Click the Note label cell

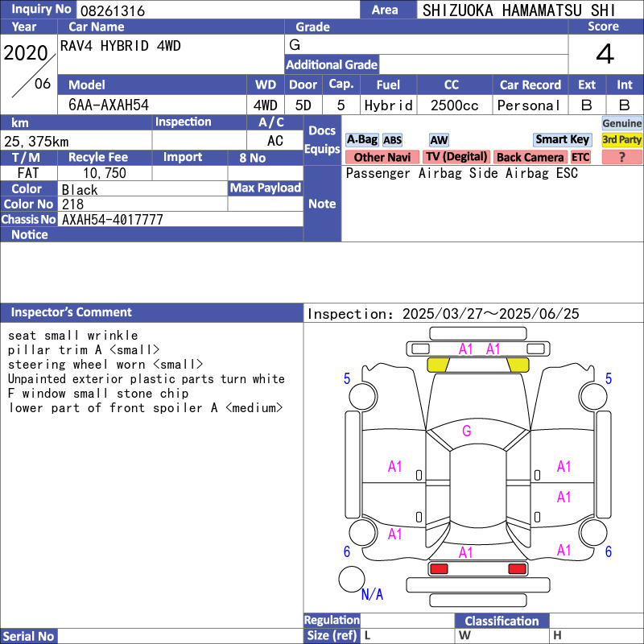point(322,204)
